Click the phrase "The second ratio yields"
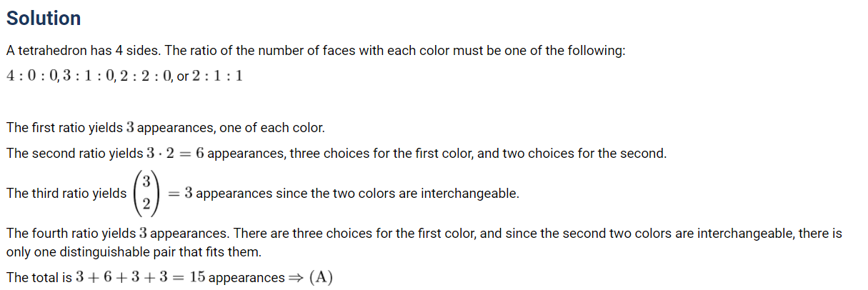Screen dimensions: 868x290 74,153
